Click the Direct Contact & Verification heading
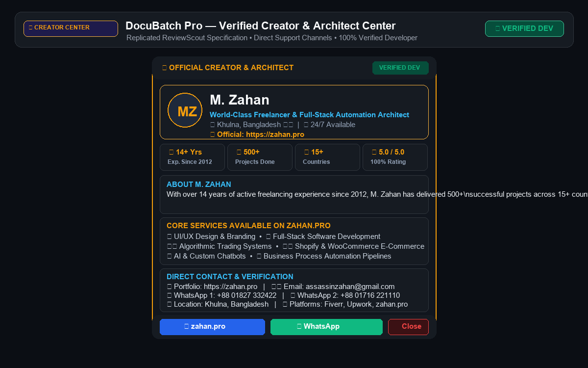Image resolution: width=588 pixels, height=368 pixels. (230, 277)
